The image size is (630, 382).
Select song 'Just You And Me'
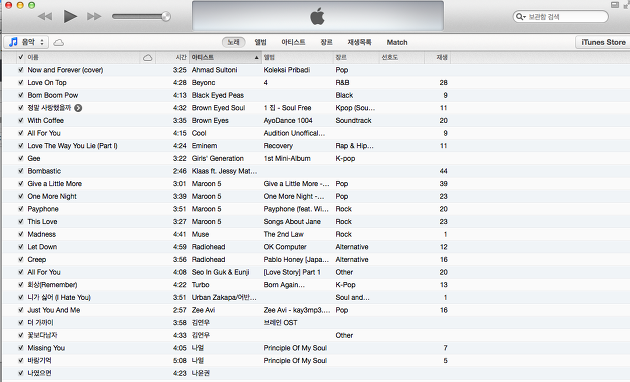54,310
